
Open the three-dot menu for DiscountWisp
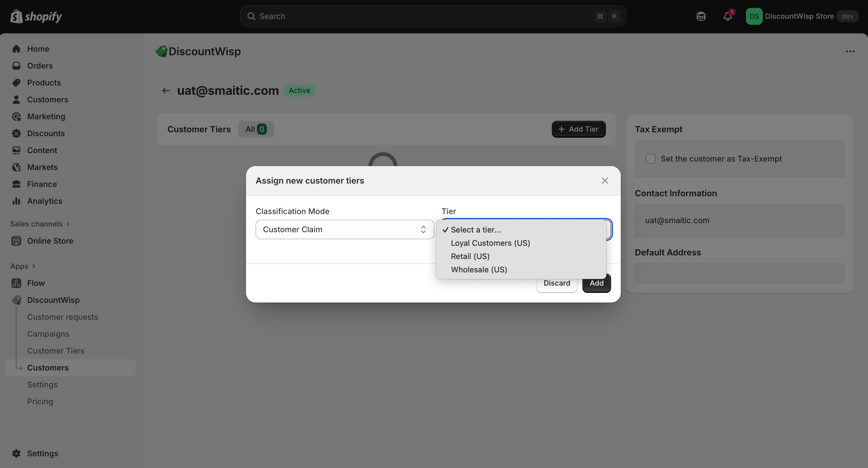pos(850,52)
